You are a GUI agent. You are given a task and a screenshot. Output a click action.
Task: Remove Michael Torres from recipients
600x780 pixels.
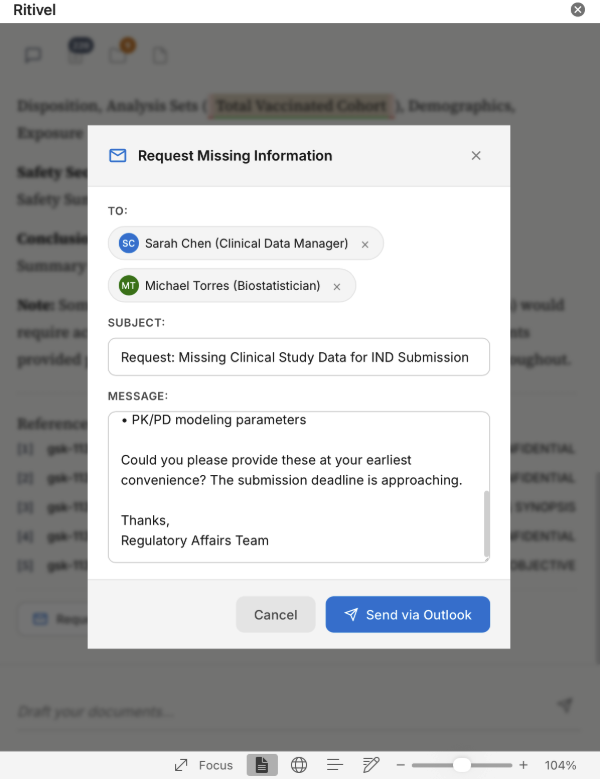(x=337, y=287)
